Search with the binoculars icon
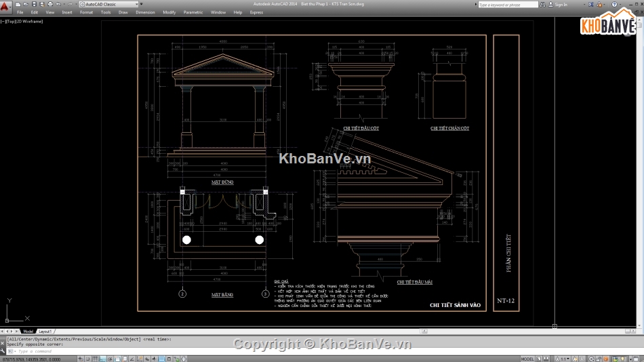 (x=542, y=5)
